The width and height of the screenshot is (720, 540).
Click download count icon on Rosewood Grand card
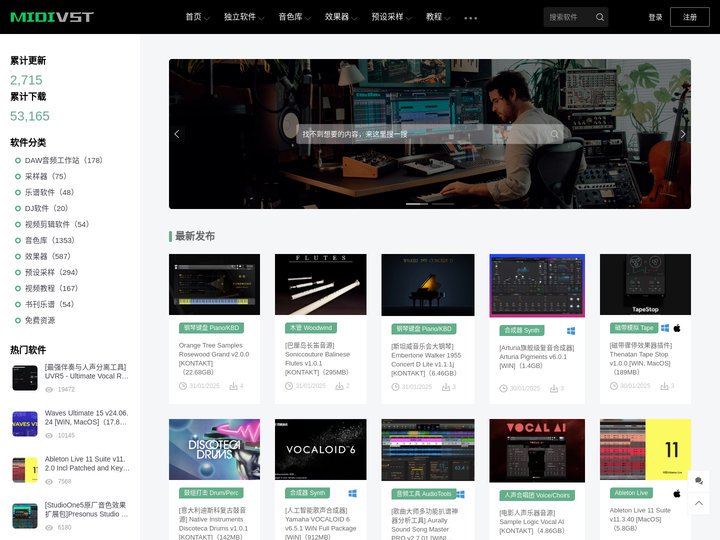pyautogui.click(x=233, y=386)
